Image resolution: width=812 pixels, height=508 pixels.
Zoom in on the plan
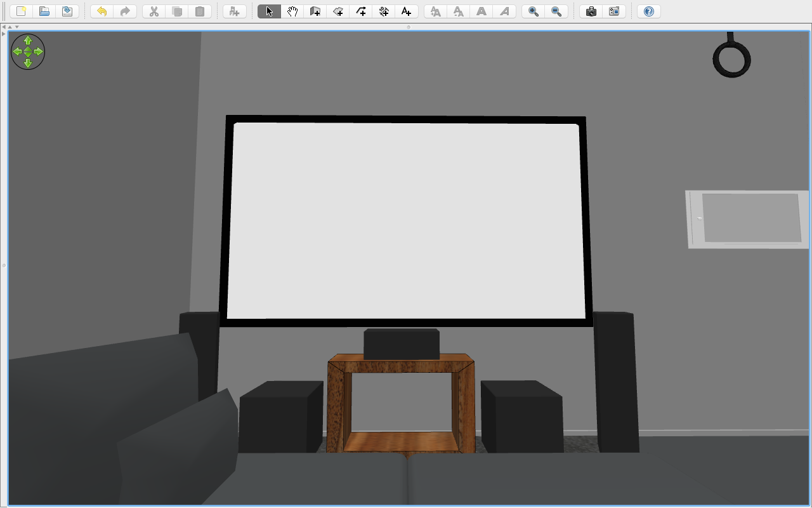(x=534, y=11)
